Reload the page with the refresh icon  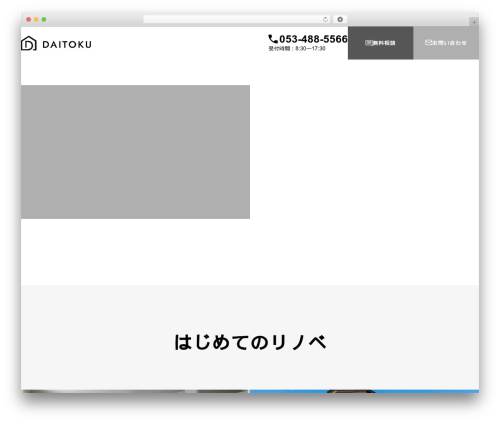[325, 19]
